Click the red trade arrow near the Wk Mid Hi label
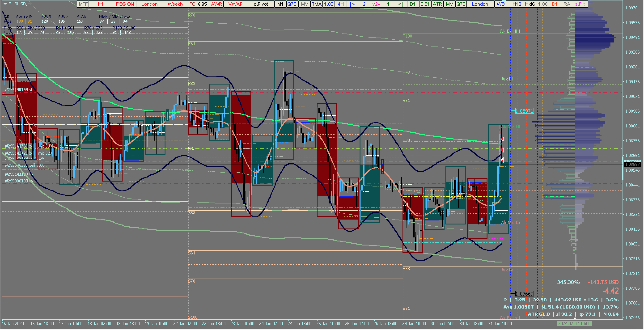The height and width of the screenshot is (330, 644). [x=502, y=139]
